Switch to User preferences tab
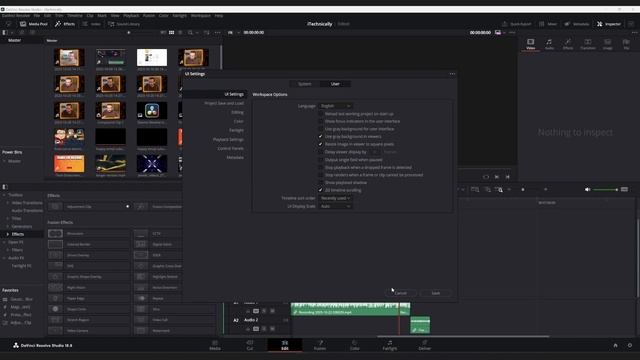Image resolution: width=640 pixels, height=360 pixels. (x=335, y=84)
